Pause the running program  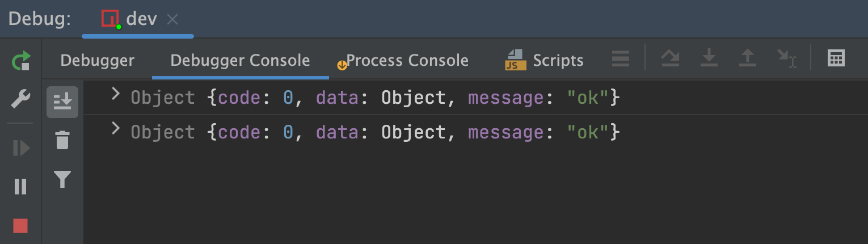(x=21, y=187)
